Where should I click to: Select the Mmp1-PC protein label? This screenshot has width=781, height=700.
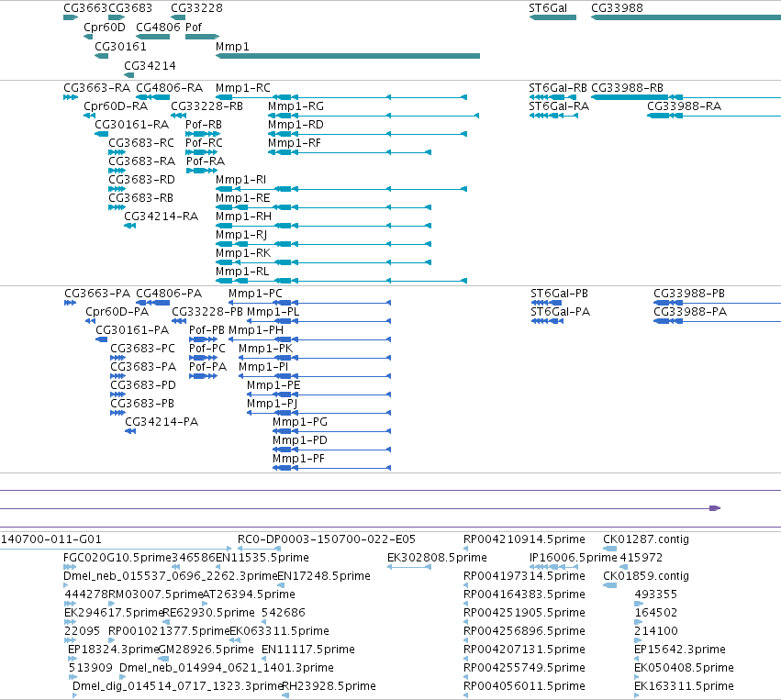pos(255,294)
